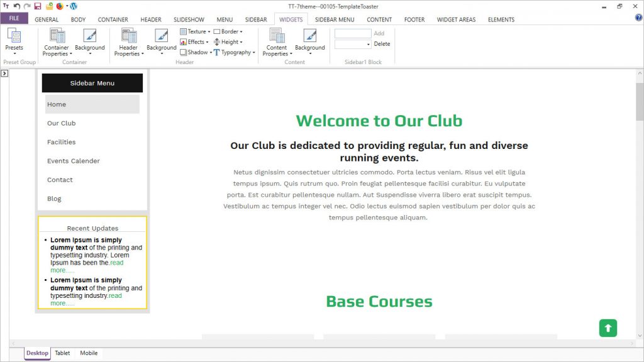Click the scrollbar down arrow at right
Viewport: 644px width, 362px height.
tap(640, 336)
